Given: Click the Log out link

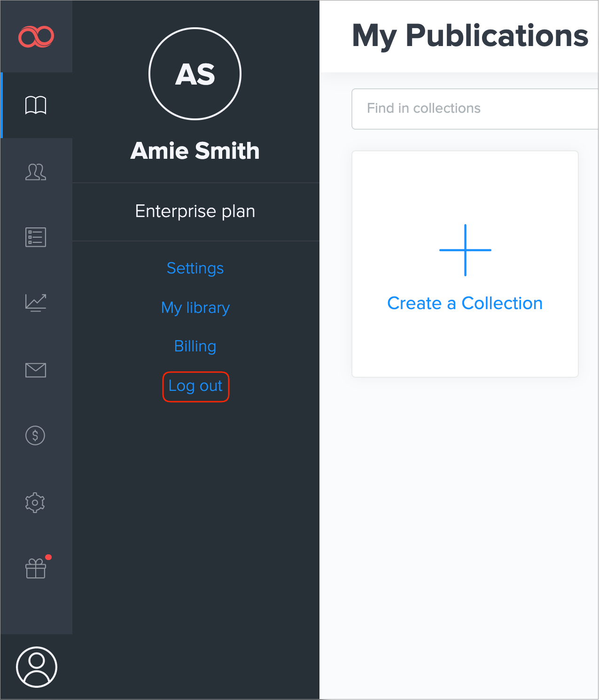Looking at the screenshot, I should tap(195, 386).
